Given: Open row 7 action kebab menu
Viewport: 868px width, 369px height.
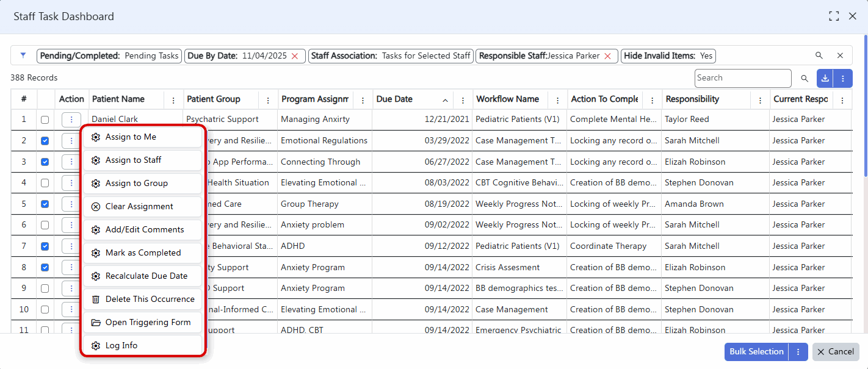Looking at the screenshot, I should coord(71,246).
